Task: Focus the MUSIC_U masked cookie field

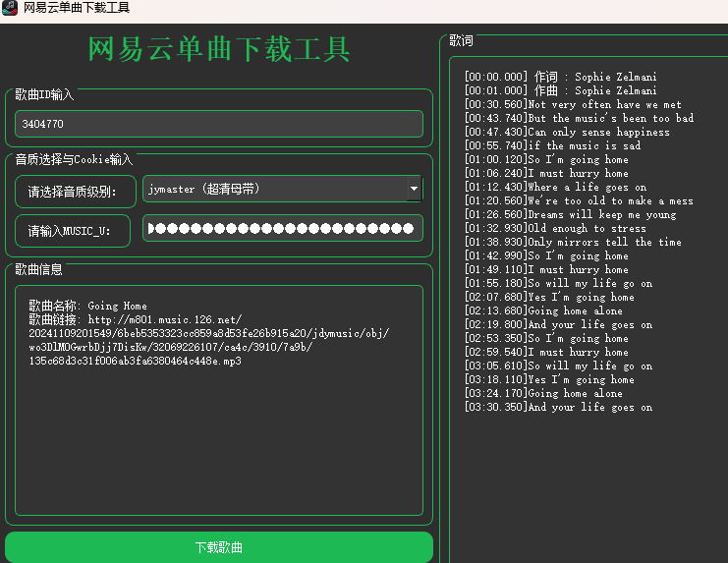Action: coord(282,228)
